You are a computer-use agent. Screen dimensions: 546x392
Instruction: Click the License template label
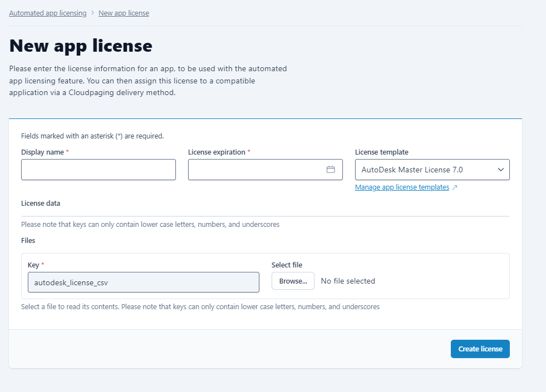pos(381,152)
